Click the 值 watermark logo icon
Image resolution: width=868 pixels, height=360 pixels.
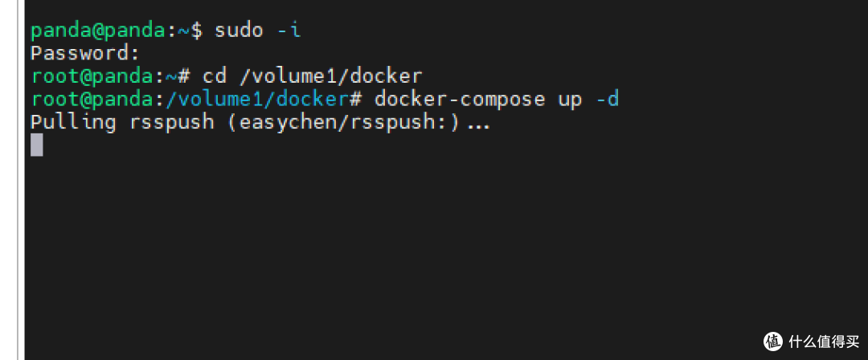coord(773,342)
